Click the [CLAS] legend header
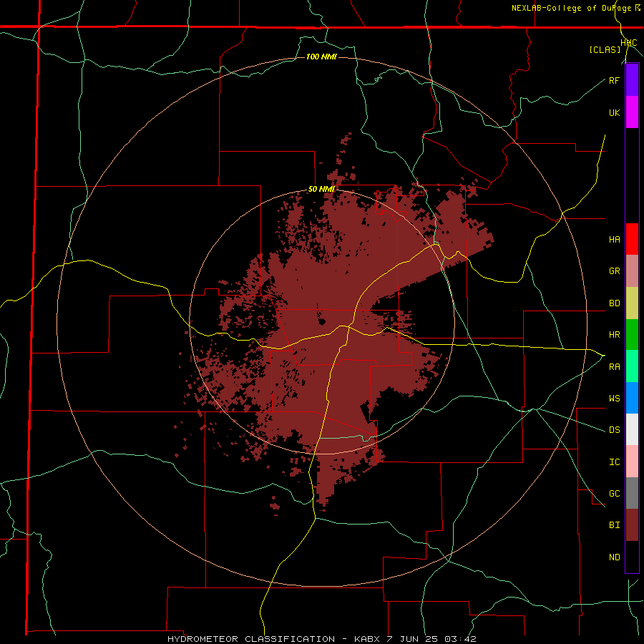The width and height of the screenshot is (644, 644). pos(605,50)
